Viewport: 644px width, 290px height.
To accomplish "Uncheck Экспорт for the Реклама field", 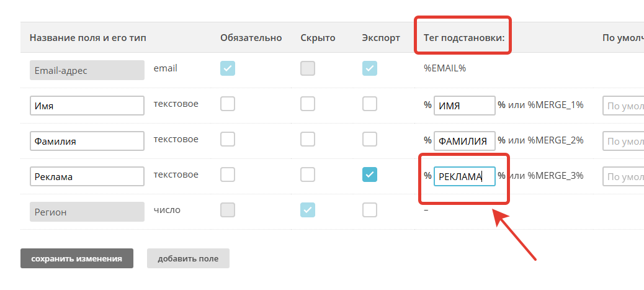I will [x=370, y=175].
